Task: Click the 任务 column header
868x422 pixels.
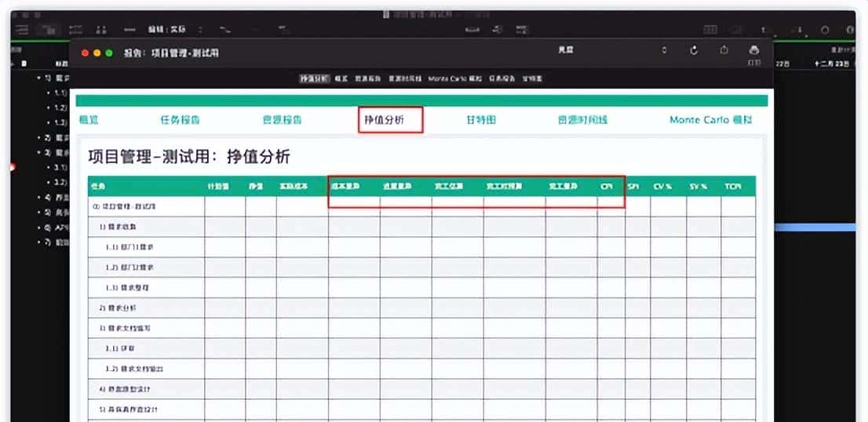Action: pos(146,187)
